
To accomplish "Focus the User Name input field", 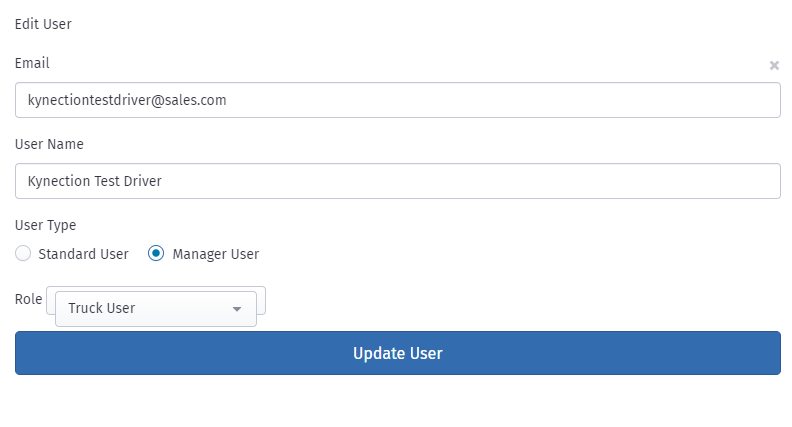I will pos(398,181).
